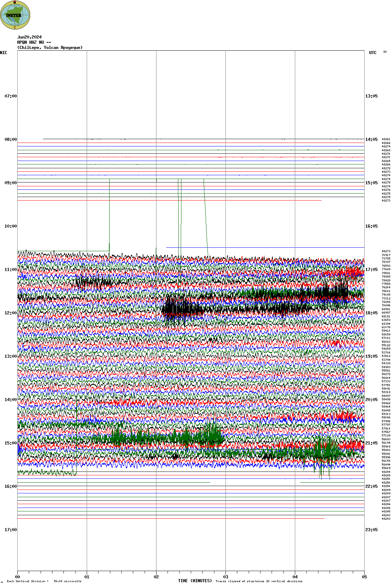Select the 17:00 local time marker
The height and width of the screenshot is (586, 392).
10,530
